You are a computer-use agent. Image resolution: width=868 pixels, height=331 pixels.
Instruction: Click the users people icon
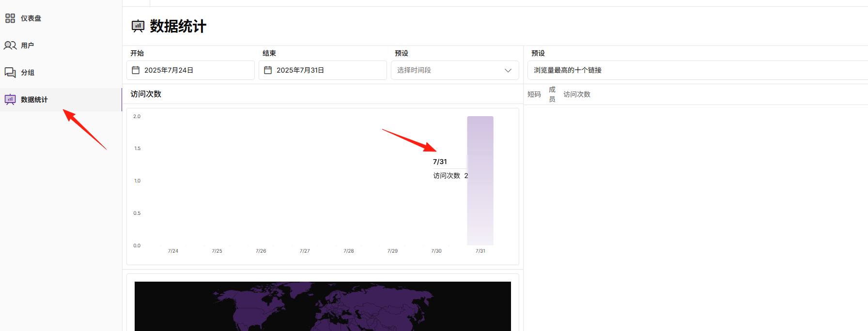click(x=10, y=45)
